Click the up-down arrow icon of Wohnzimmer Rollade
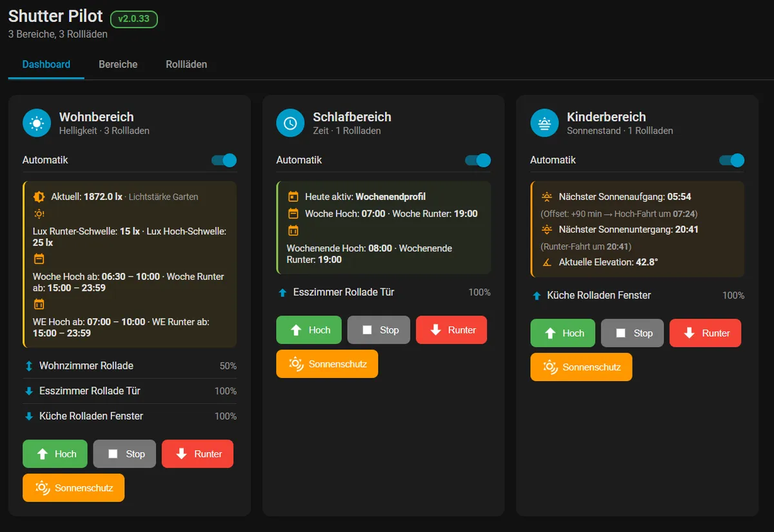Screen dimensions: 774x532 29,366
